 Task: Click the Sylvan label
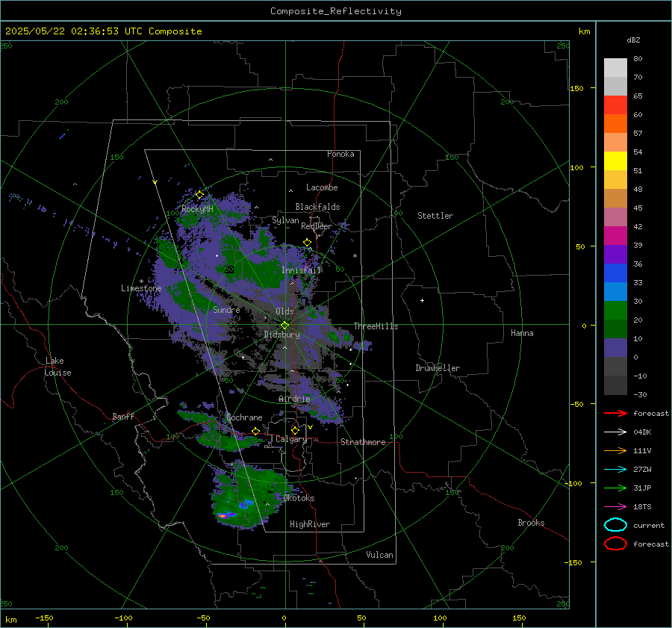285,220
